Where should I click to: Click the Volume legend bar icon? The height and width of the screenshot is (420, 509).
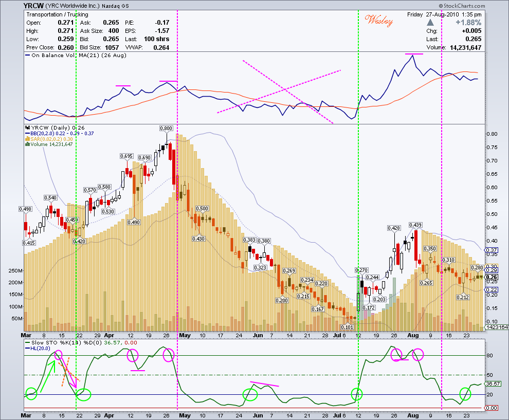28,144
